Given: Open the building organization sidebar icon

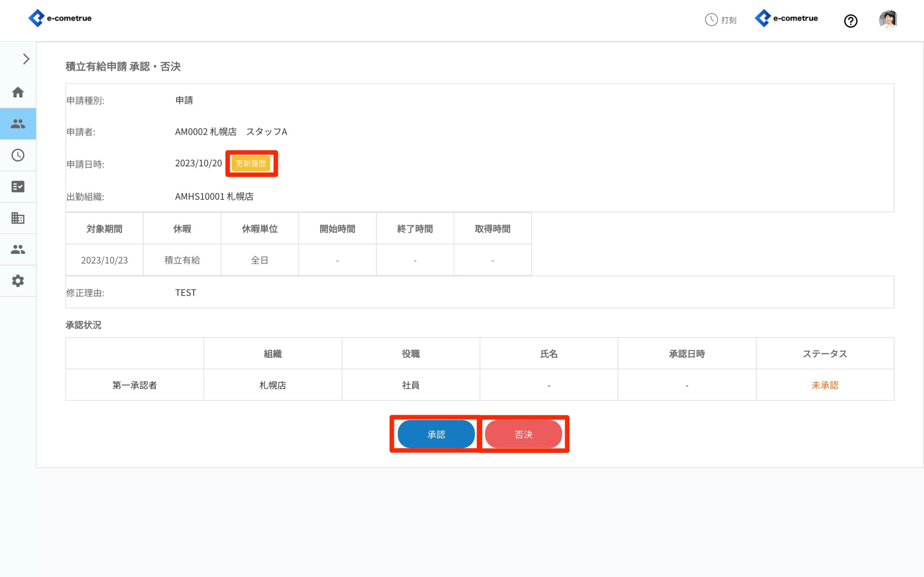Looking at the screenshot, I should click(18, 218).
